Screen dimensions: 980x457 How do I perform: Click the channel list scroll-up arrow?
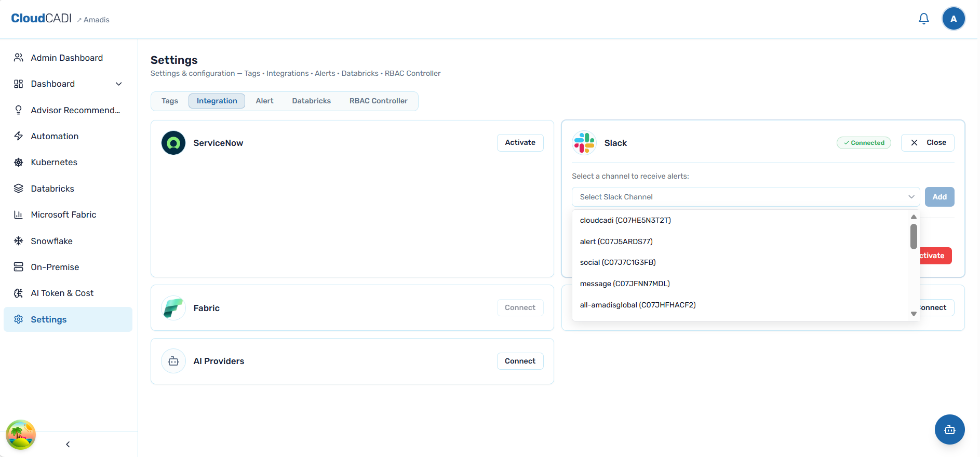[914, 217]
